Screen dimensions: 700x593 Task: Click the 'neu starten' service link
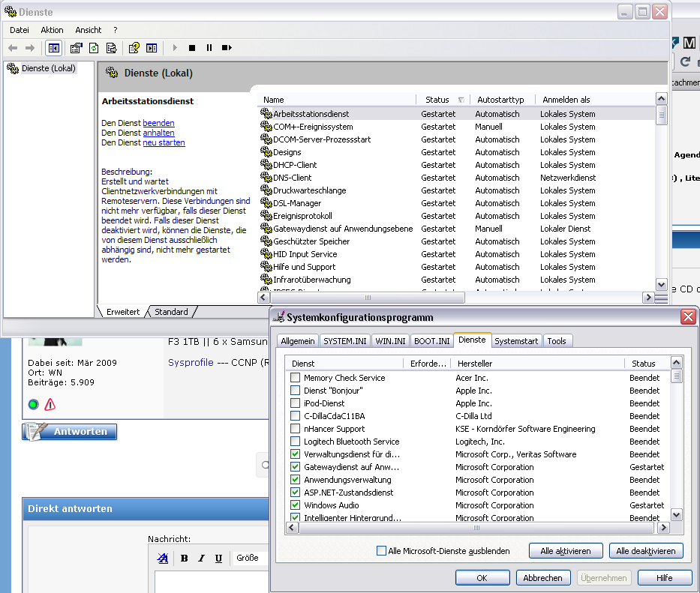pos(164,142)
